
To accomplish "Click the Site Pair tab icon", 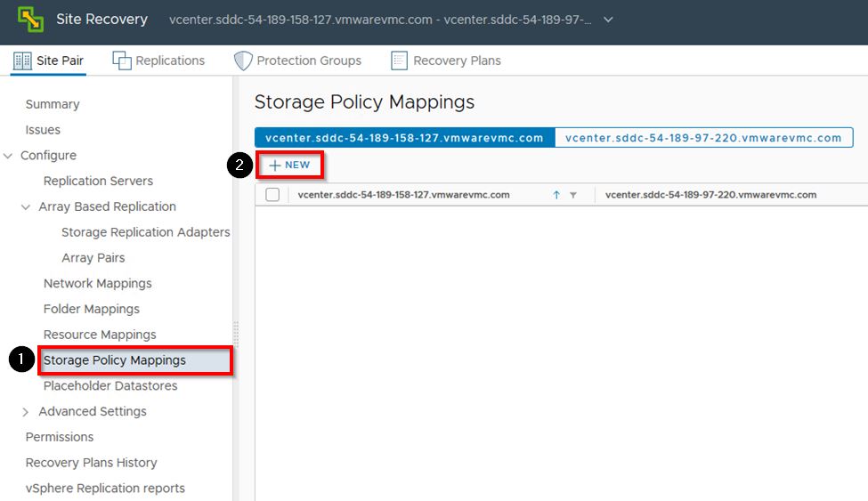I will [22, 61].
